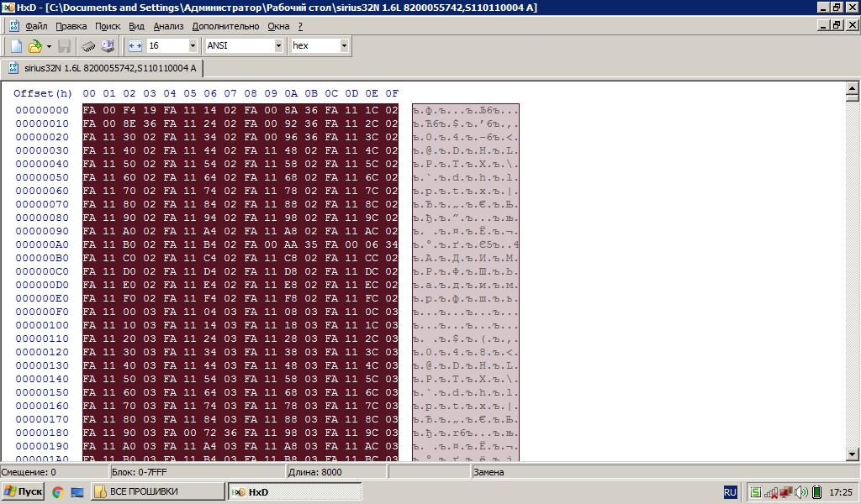This screenshot has width=861, height=504.
Task: Expand the recent files arrow beside Open
Action: (49, 46)
